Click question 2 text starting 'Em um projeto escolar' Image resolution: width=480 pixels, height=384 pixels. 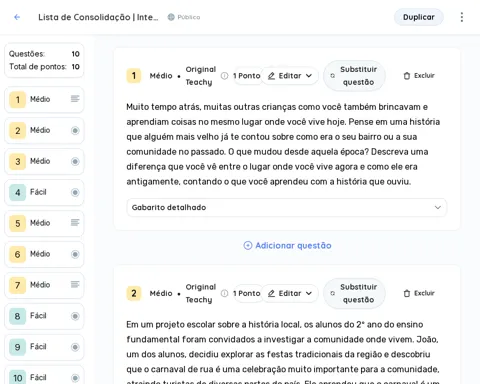[283, 353]
